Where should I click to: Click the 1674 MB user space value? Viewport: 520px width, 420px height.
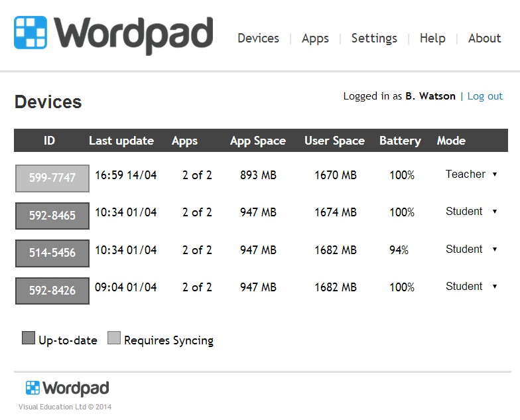click(x=336, y=212)
